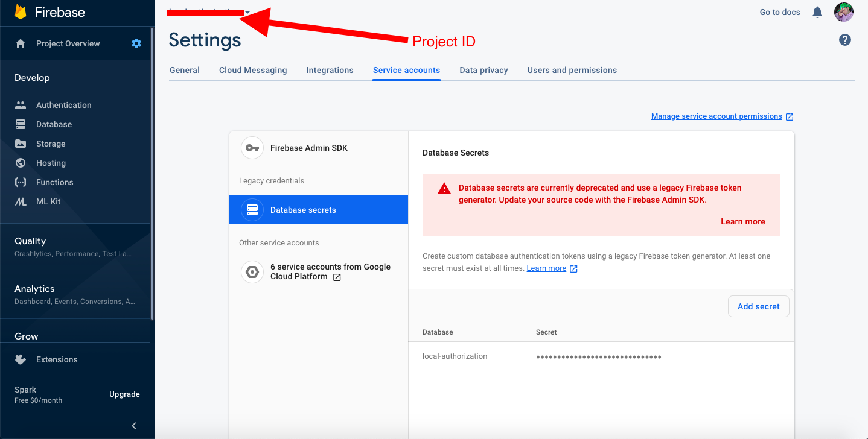Click the Spark Free $0/month plan label

click(38, 394)
